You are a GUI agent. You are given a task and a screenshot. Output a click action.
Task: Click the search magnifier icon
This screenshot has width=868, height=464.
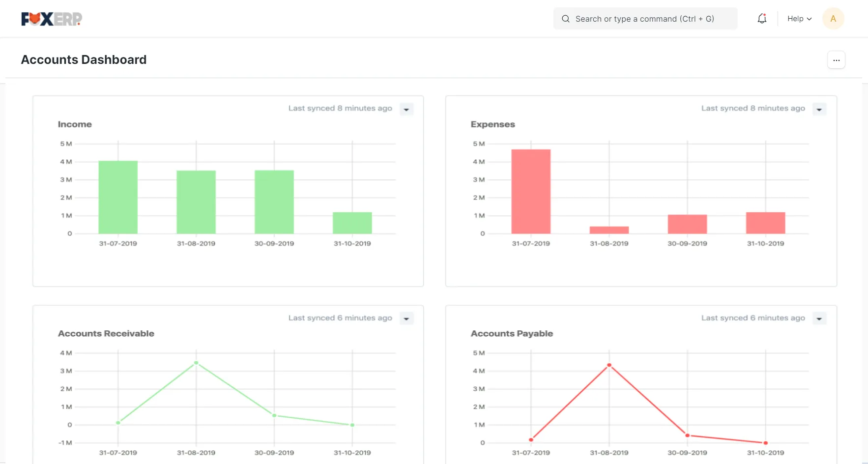[566, 19]
